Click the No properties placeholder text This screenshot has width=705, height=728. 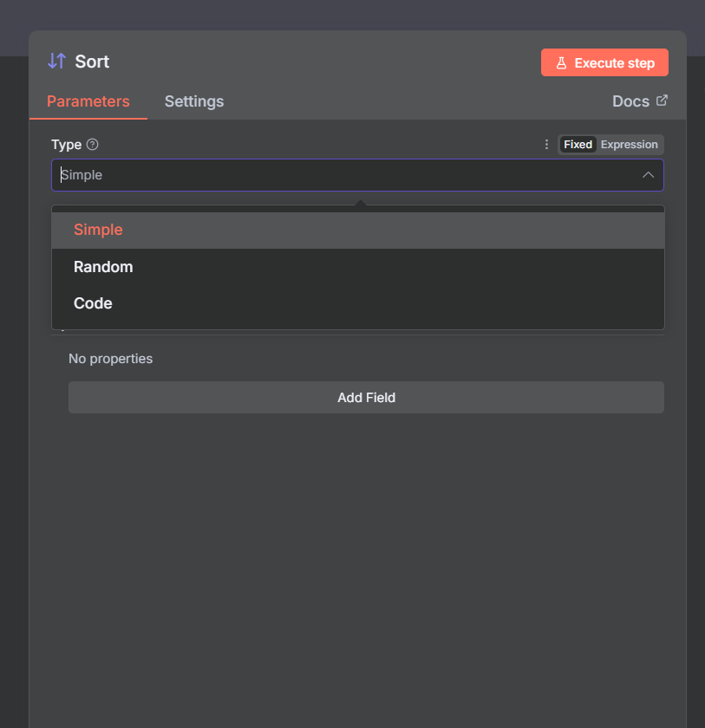pos(110,359)
